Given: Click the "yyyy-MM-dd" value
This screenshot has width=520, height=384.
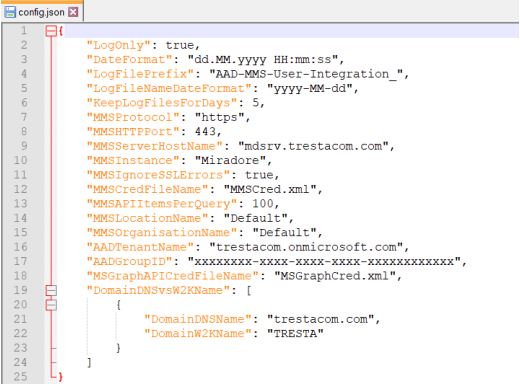Looking at the screenshot, I should click(310, 88).
